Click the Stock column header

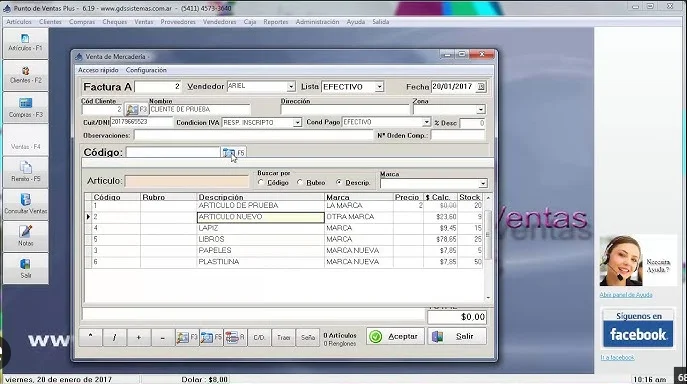470,197
